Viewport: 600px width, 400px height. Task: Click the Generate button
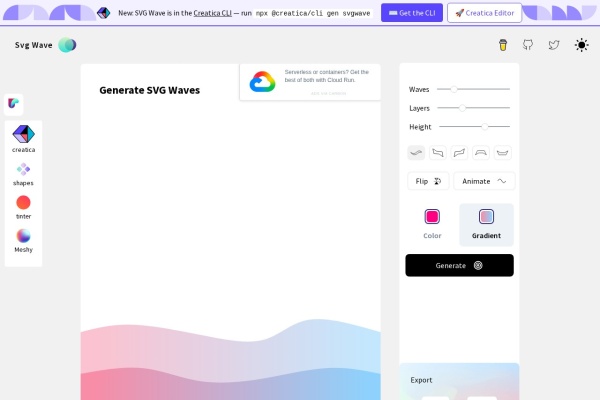(459, 265)
